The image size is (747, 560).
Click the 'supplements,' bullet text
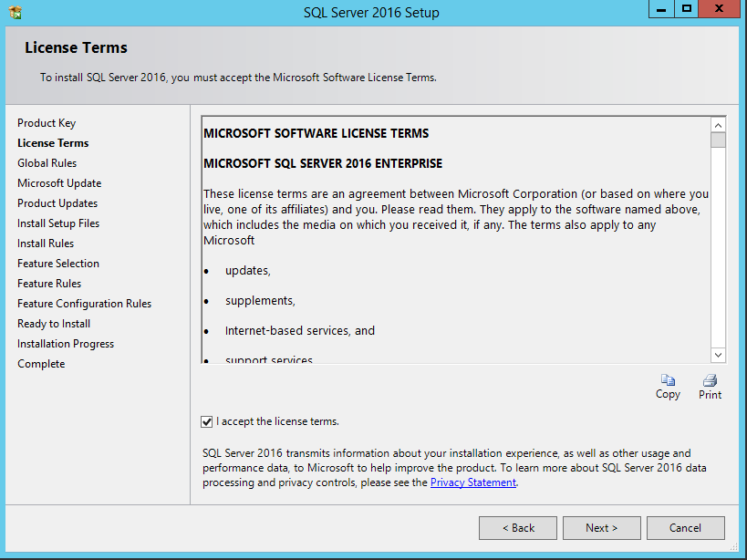point(260,300)
